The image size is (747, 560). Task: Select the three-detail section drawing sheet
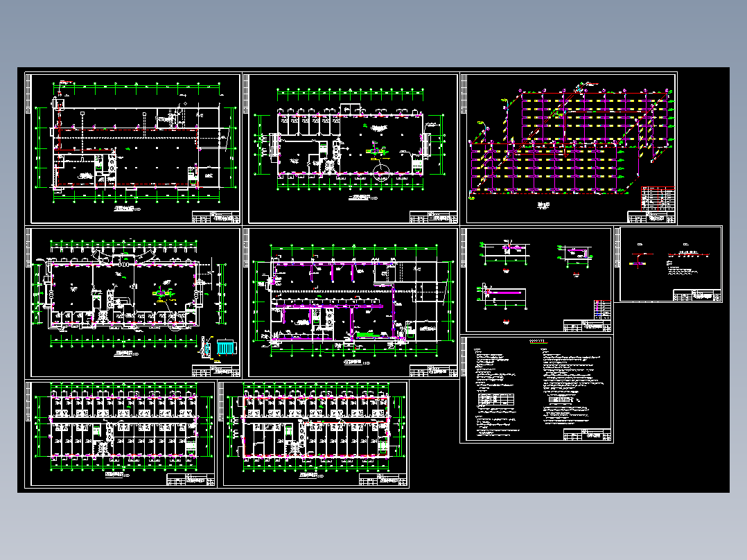coord(536,280)
